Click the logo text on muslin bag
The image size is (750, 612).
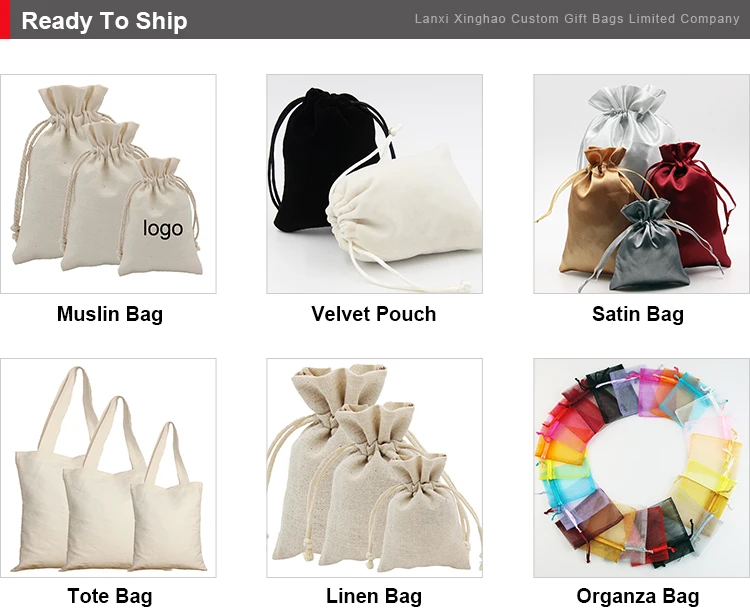[163, 228]
